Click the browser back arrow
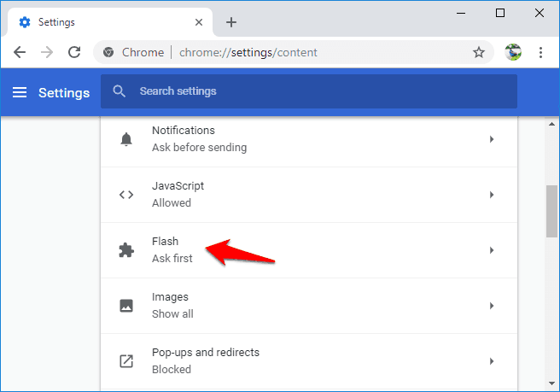Viewport: 560px width, 392px height. coord(20,53)
